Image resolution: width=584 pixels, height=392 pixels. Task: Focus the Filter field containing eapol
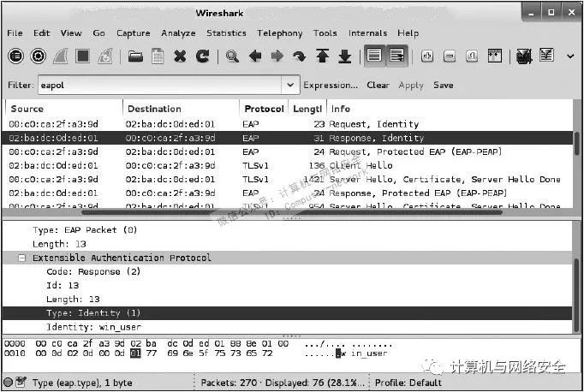(x=160, y=85)
